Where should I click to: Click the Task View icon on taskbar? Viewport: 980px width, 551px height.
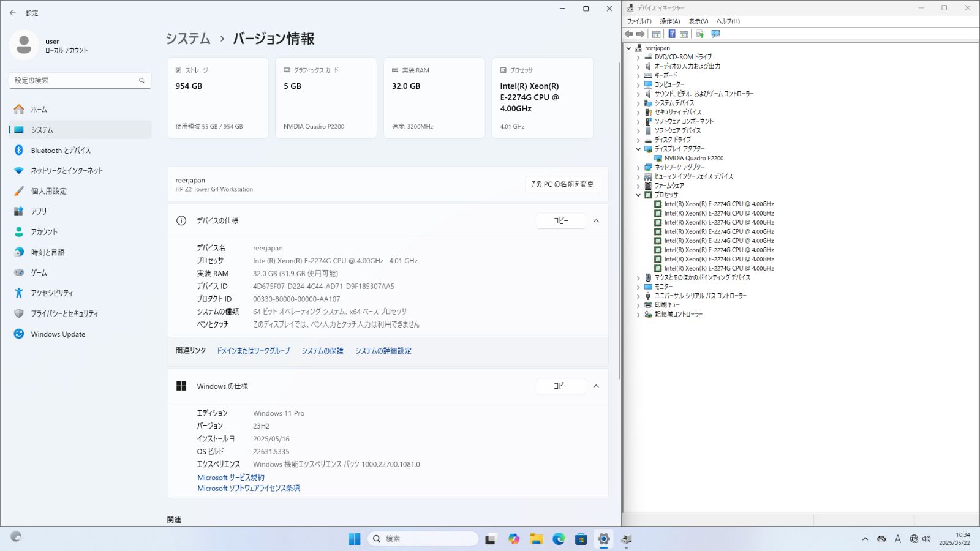tap(491, 539)
